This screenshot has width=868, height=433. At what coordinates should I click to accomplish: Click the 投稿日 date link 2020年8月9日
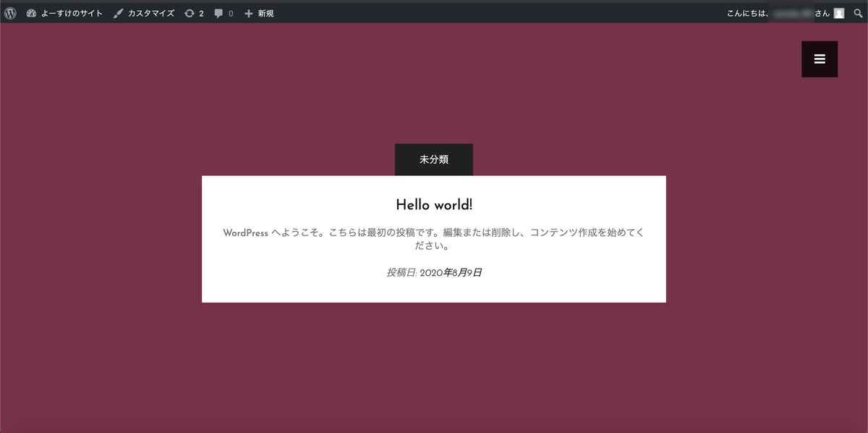(452, 272)
